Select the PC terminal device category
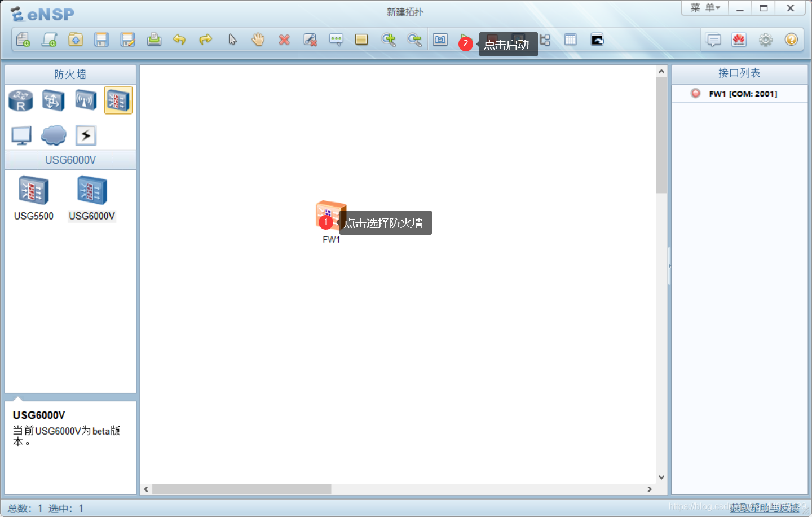Screen dimensions: 812x517 pos(21,135)
